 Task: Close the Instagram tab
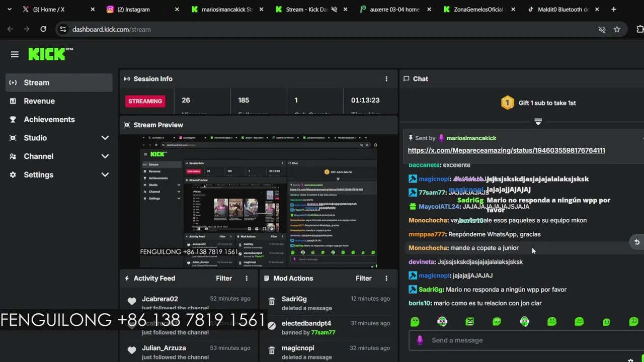177,9
